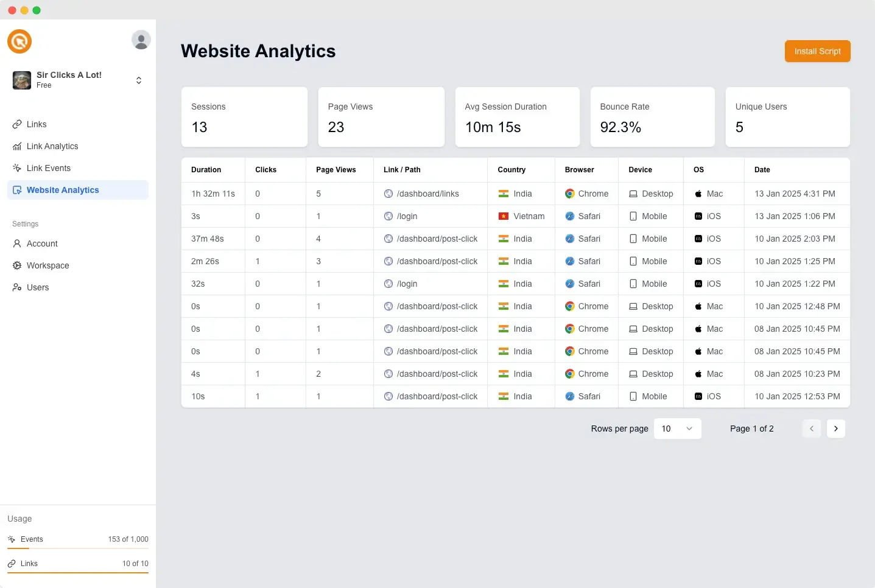Click the Users icon in Settings
This screenshot has width=875, height=588.
point(17,287)
